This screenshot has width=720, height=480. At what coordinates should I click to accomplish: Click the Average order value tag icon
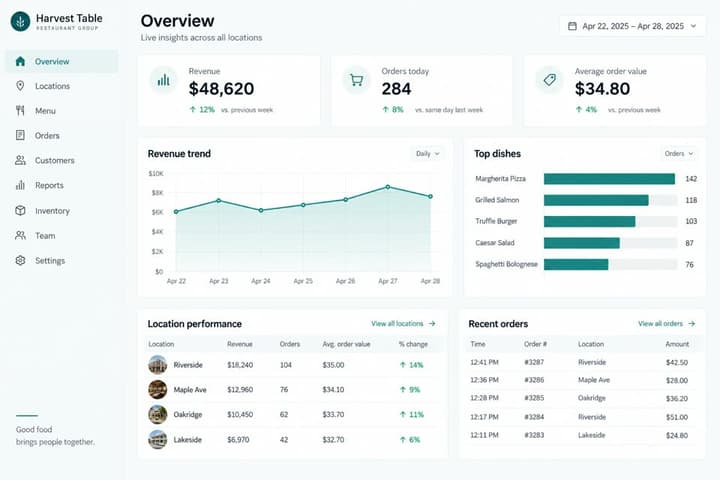point(550,80)
